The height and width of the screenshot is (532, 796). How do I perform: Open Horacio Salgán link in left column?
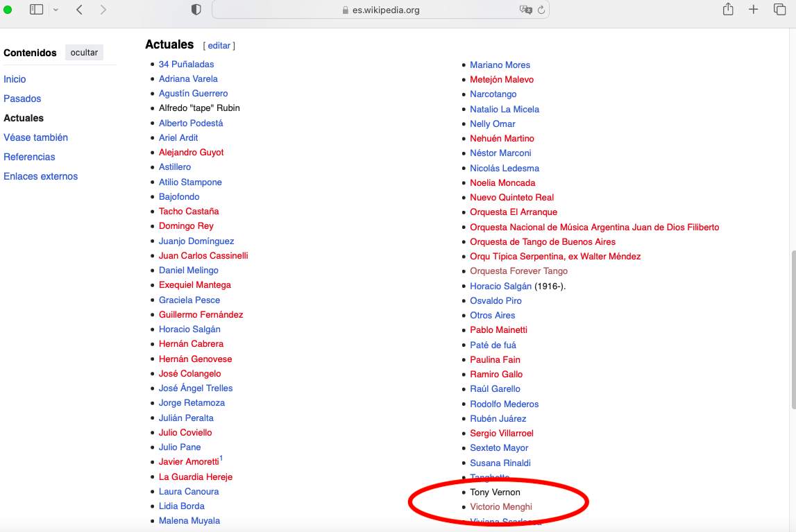click(x=190, y=329)
